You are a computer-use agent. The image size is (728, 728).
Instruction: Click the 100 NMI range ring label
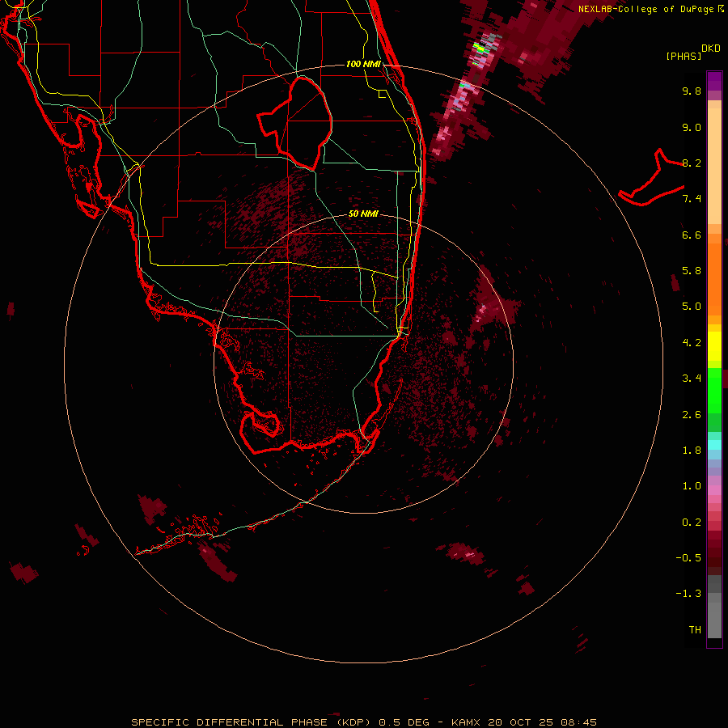pos(363,64)
